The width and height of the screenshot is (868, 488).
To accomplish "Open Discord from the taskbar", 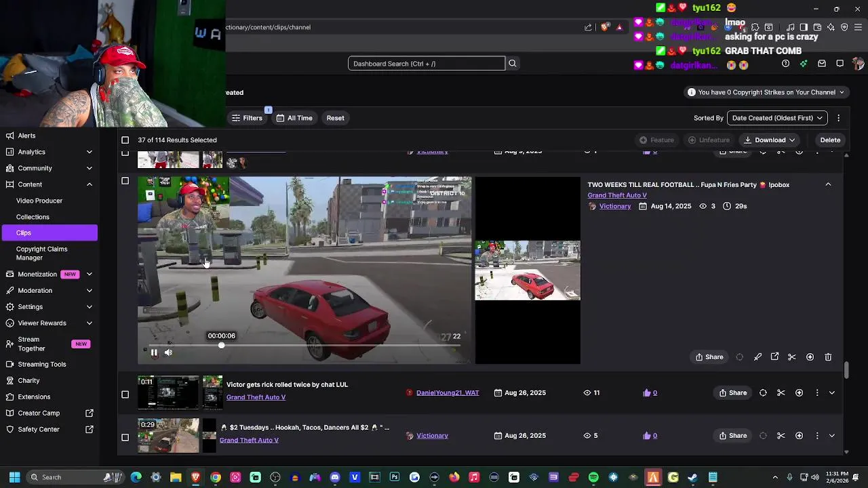I will pos(335,477).
